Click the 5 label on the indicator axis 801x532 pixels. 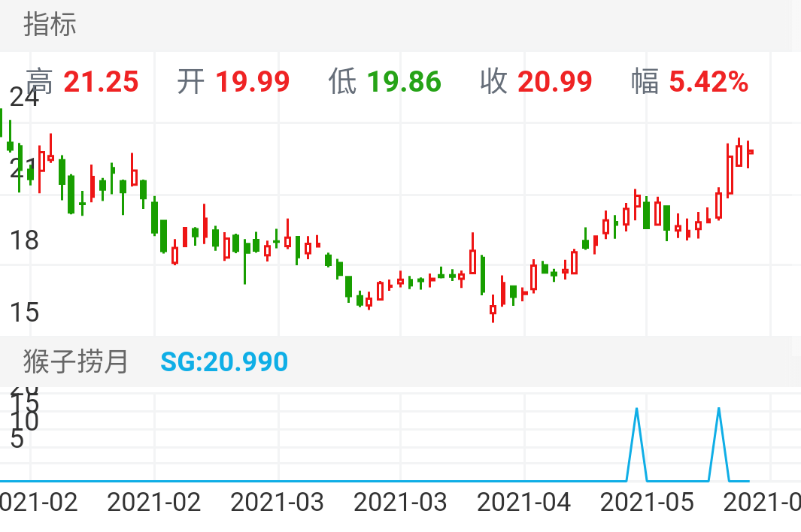tap(17, 439)
